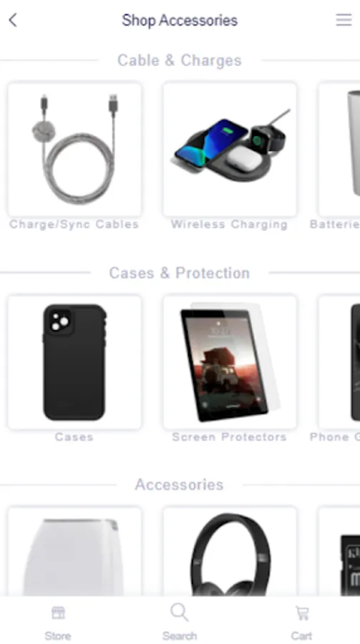The width and height of the screenshot is (360, 644).
Task: Select the Cases & Protection section heading
Action: [x=180, y=273]
